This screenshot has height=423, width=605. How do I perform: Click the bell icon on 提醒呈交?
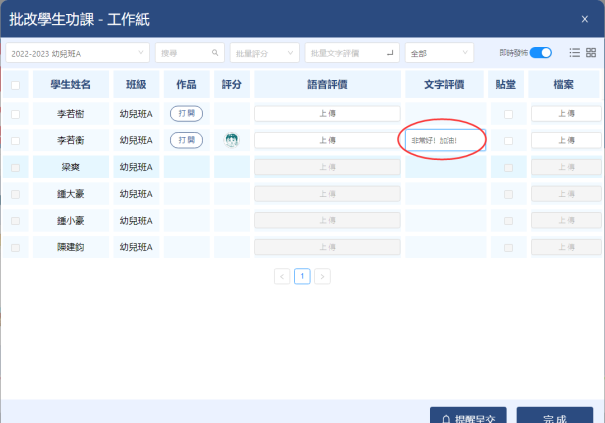446,417
